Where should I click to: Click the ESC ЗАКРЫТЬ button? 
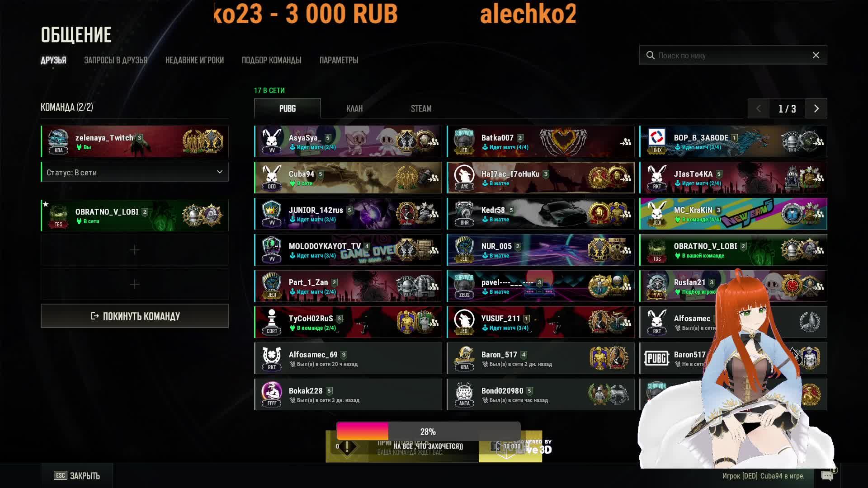point(77,475)
